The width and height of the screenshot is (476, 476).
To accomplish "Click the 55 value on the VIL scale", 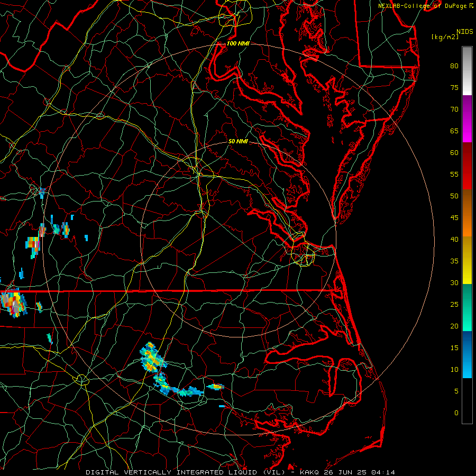I will point(454,174).
